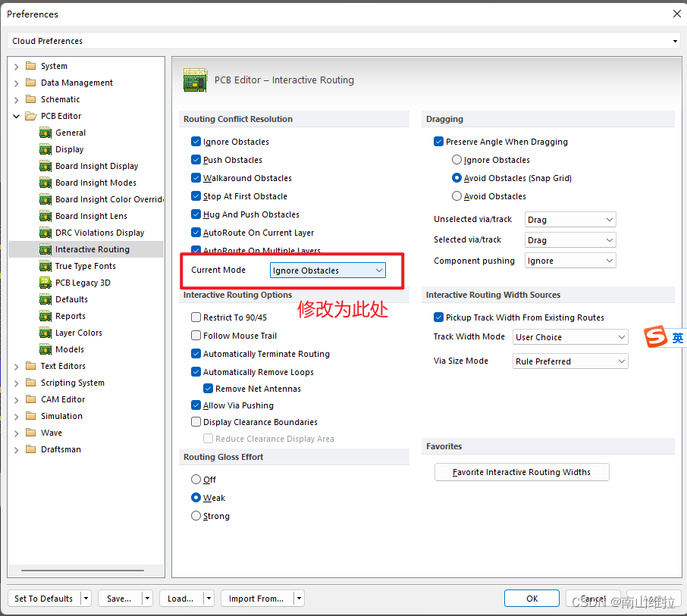Click the Text Editors folder icon
Viewport: 687px width, 616px height.
pos(30,365)
